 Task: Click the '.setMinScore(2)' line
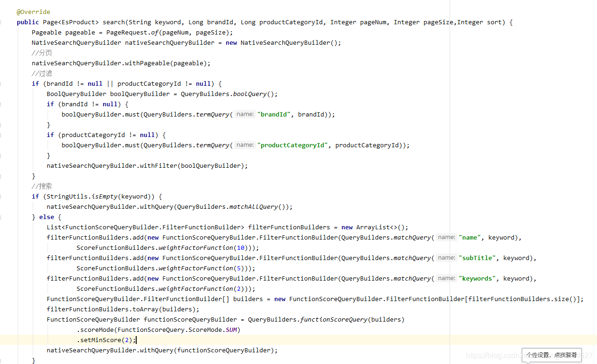[x=106, y=340]
